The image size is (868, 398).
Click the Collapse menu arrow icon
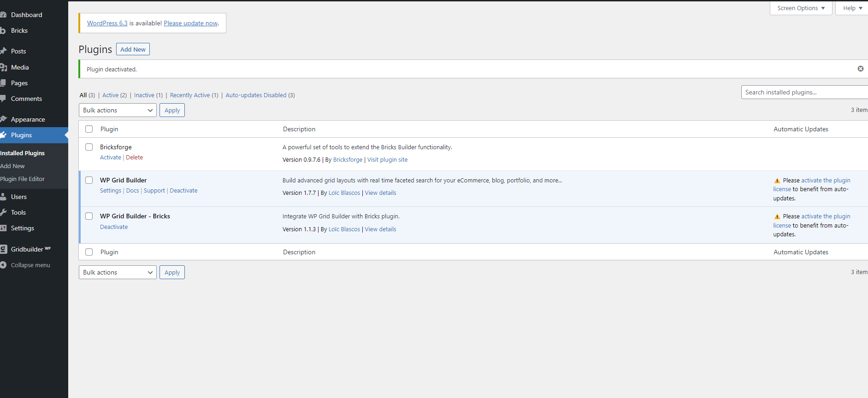3,265
